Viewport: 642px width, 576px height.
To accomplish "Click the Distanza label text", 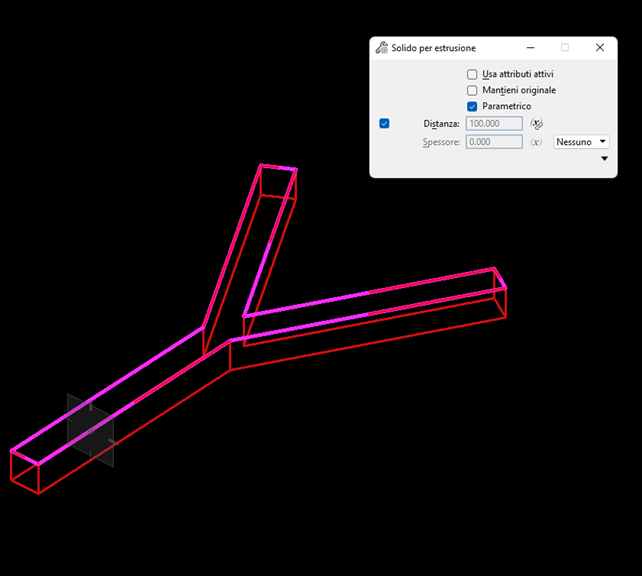I will point(440,124).
